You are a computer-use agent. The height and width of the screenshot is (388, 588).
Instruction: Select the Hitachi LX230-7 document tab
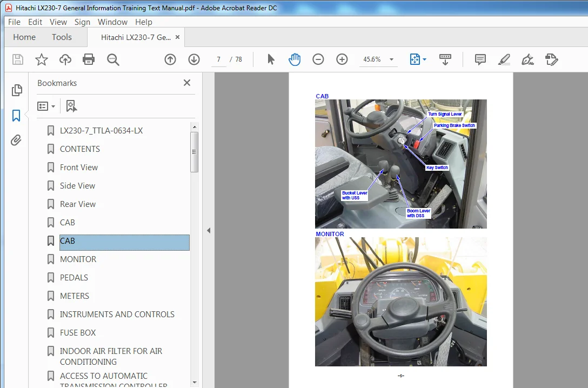point(136,37)
